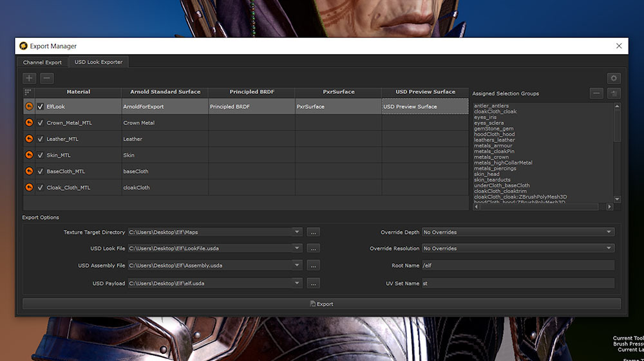The height and width of the screenshot is (361, 644).
Task: Uncheck the Crown_Metal_MTL checkbox
Action: coord(41,123)
